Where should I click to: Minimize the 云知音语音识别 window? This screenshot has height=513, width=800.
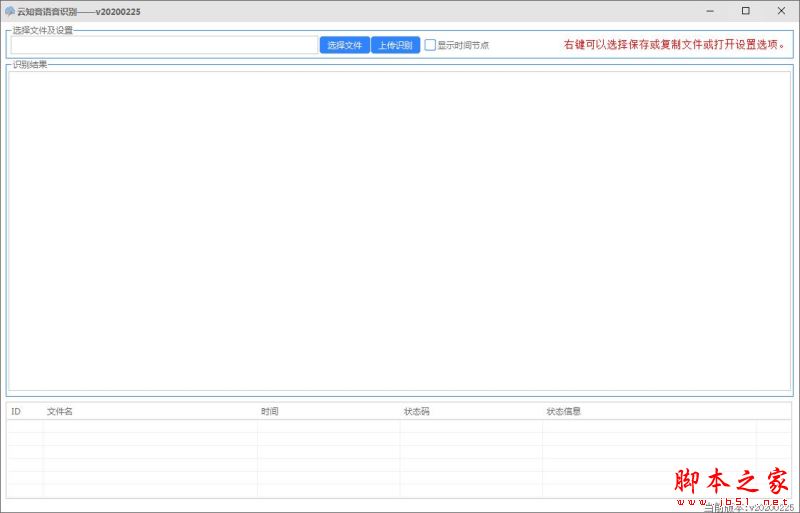pyautogui.click(x=709, y=11)
